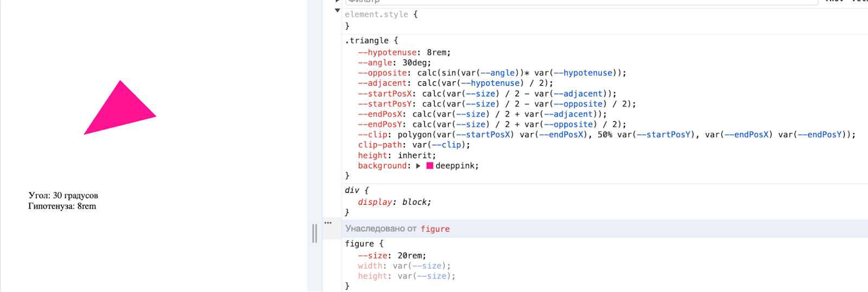The width and height of the screenshot is (868, 292).
Task: Click the three-dots ellipsis icon
Action: [x=328, y=223]
